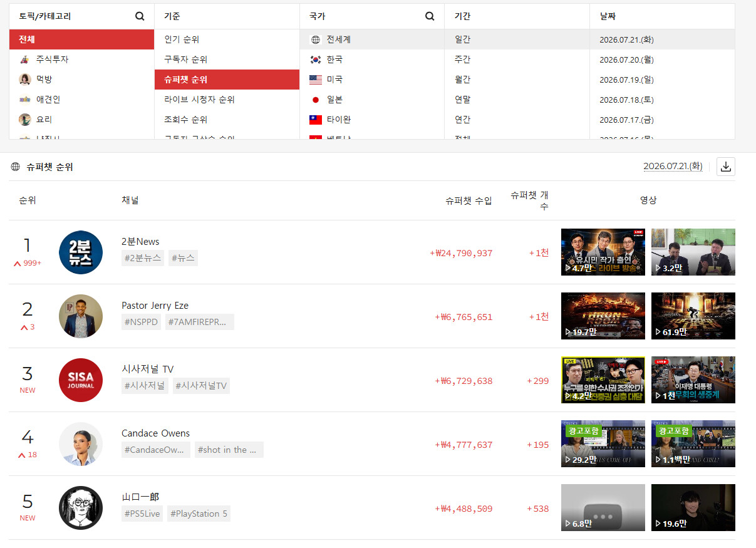The image size is (756, 548).
Task: Click the Taiwan flag icon
Action: [316, 120]
